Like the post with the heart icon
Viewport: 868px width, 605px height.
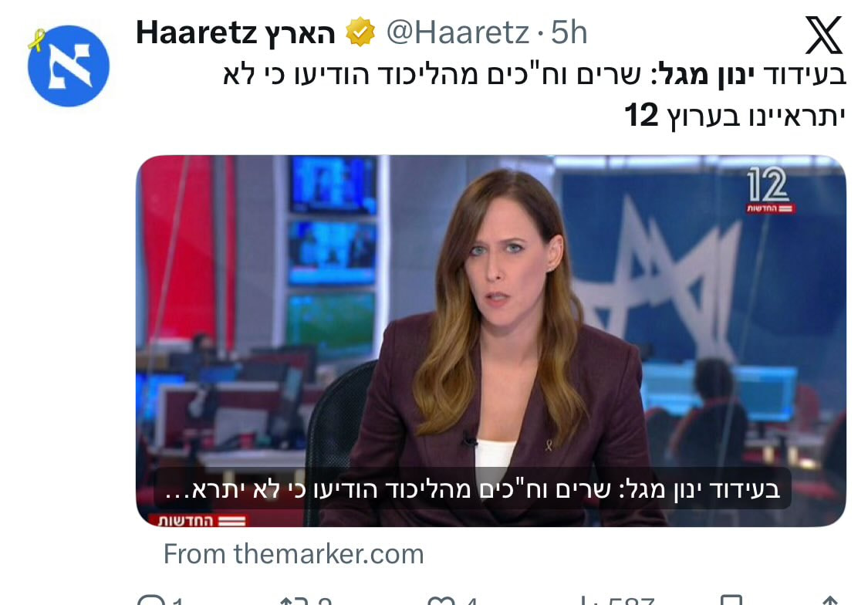coord(441,600)
